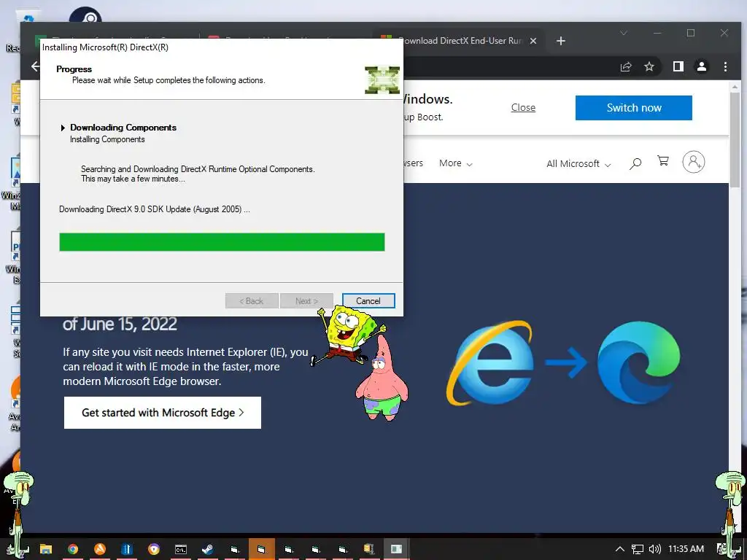Expand the More menu on the Microsoft site
Screen dimensions: 747x560
(455, 163)
